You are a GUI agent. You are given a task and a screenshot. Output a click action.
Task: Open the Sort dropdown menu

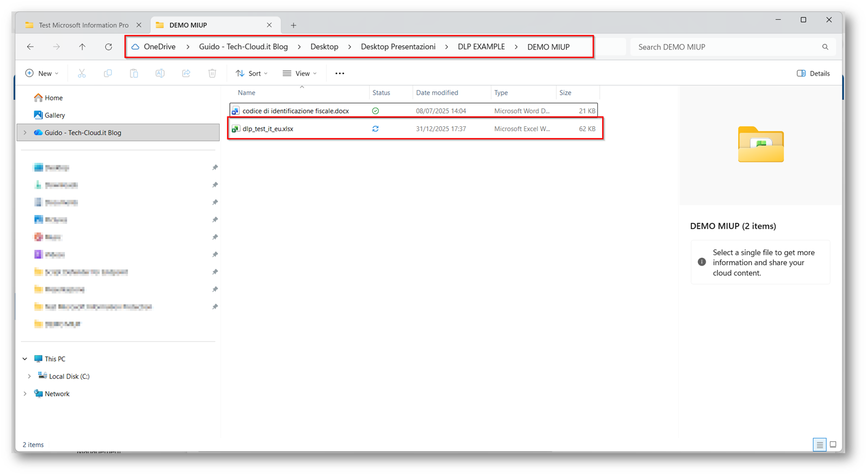click(252, 73)
